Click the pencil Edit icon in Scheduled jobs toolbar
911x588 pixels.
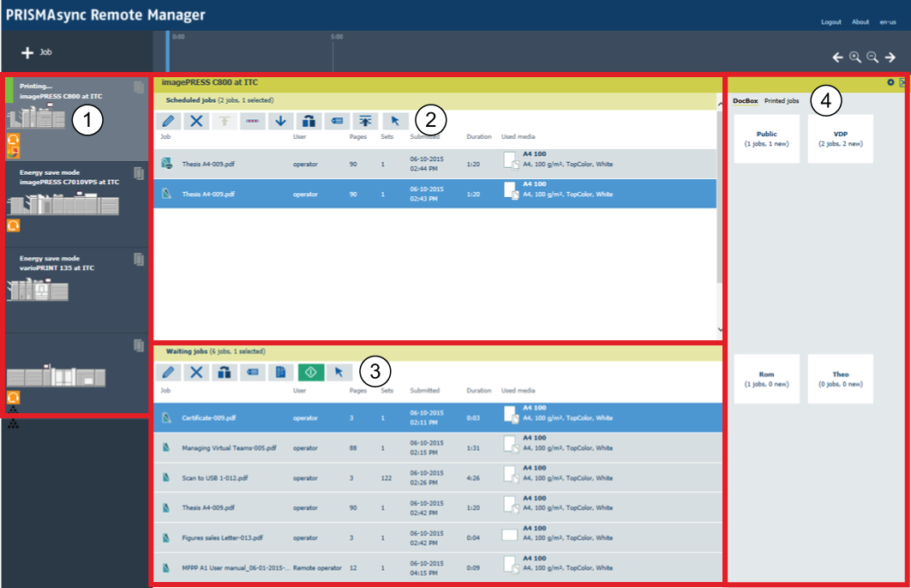tap(168, 121)
